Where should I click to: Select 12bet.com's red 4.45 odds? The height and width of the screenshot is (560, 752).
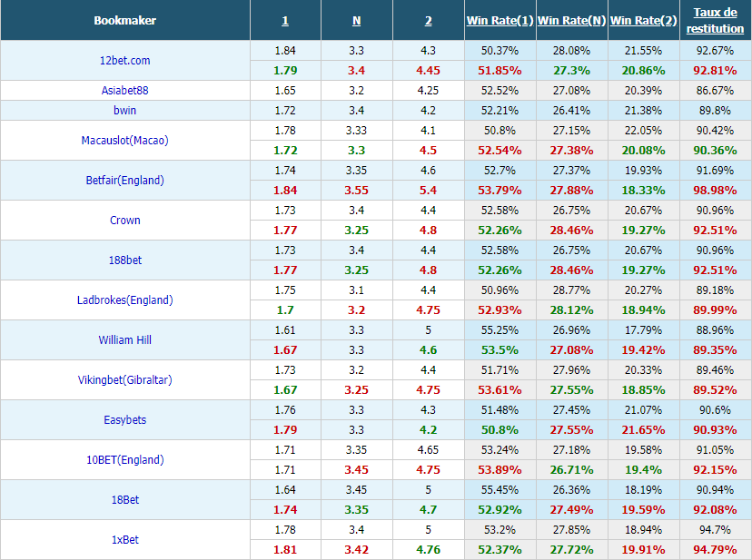pyautogui.click(x=429, y=71)
